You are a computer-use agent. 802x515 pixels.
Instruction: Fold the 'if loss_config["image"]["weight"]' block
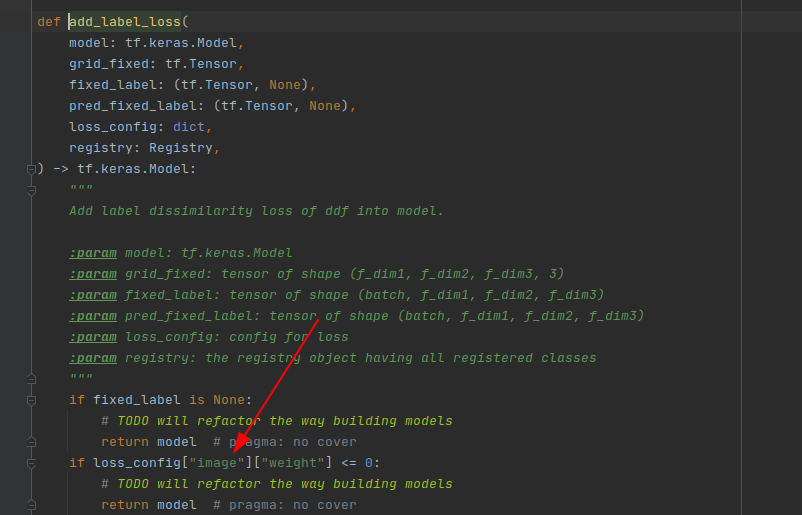[x=31, y=463]
